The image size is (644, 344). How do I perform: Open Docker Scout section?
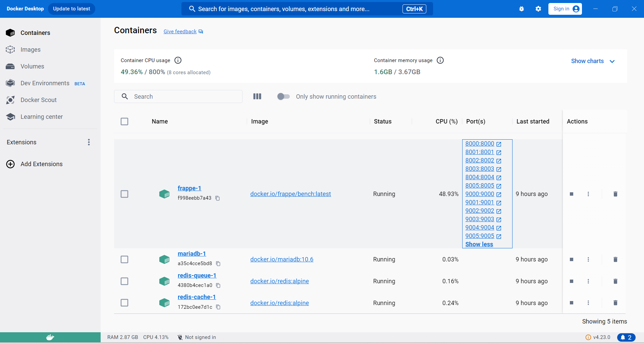pyautogui.click(x=50, y=100)
